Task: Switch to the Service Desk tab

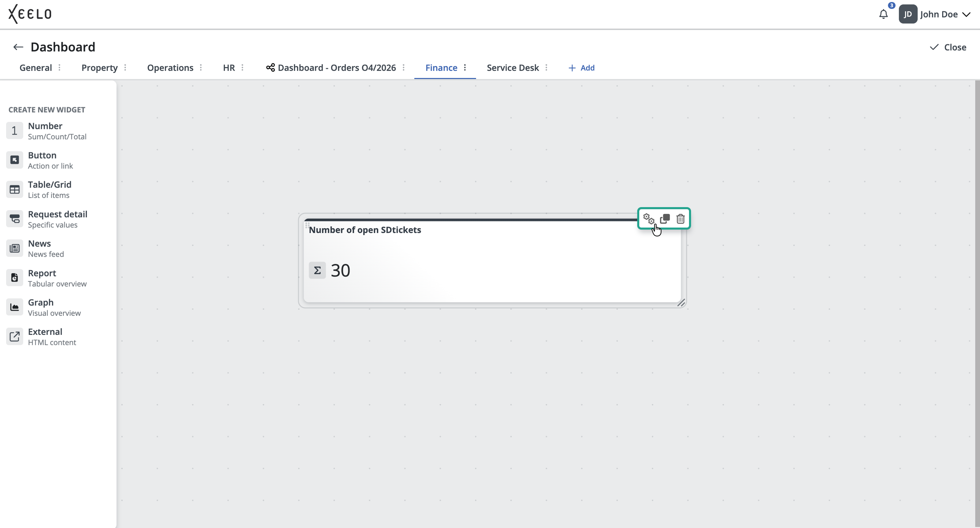Action: click(x=513, y=68)
